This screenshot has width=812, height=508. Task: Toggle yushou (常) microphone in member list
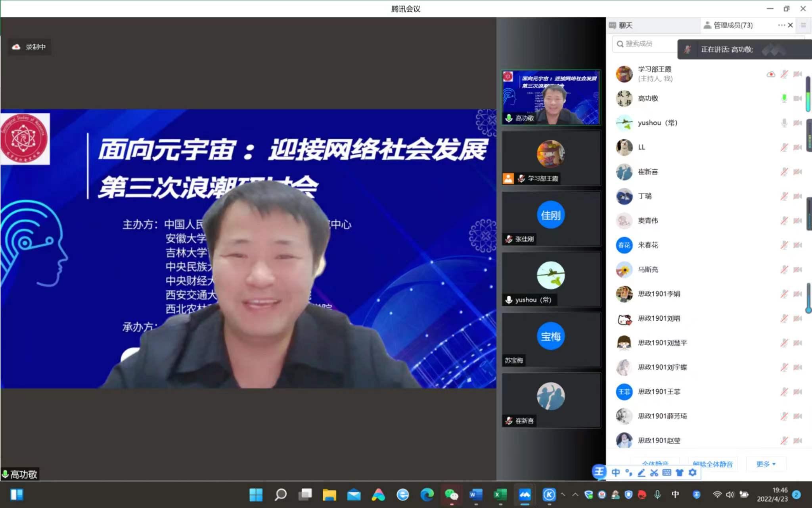click(784, 123)
